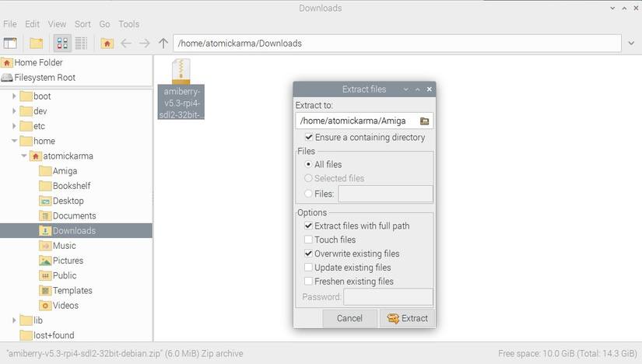The image size is (642, 364).
Task: Open the path bar history dropdown
Action: [x=631, y=43]
